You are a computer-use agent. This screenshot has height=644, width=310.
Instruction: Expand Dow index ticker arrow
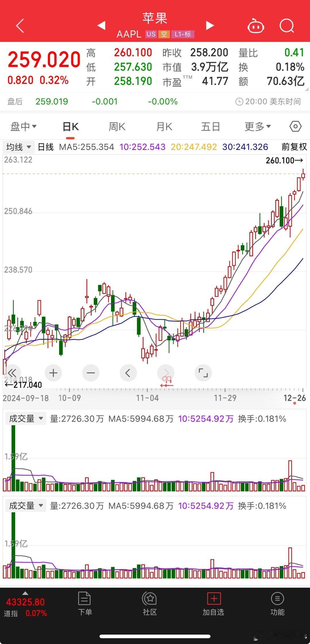click(x=25, y=593)
